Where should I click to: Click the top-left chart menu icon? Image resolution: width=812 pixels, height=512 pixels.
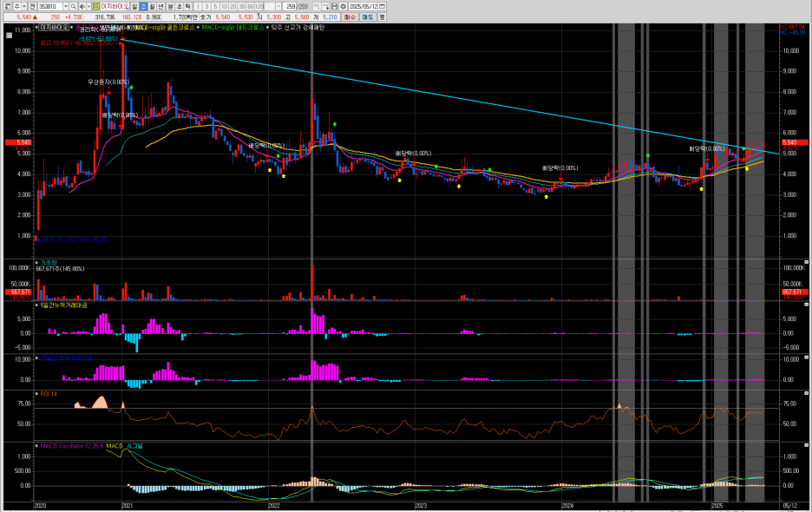[x=8, y=6]
